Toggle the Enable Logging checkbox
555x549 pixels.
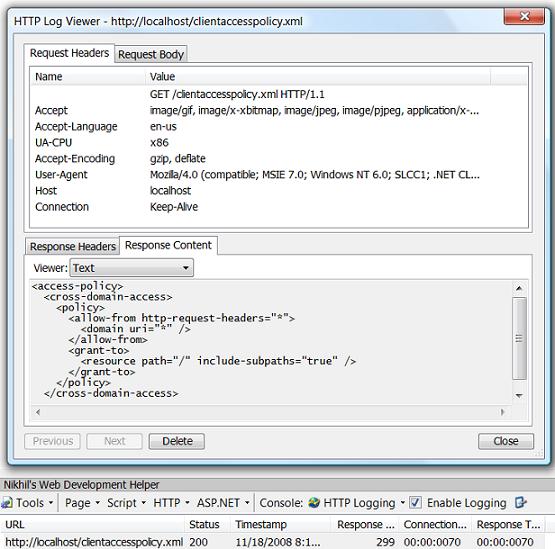[415, 503]
